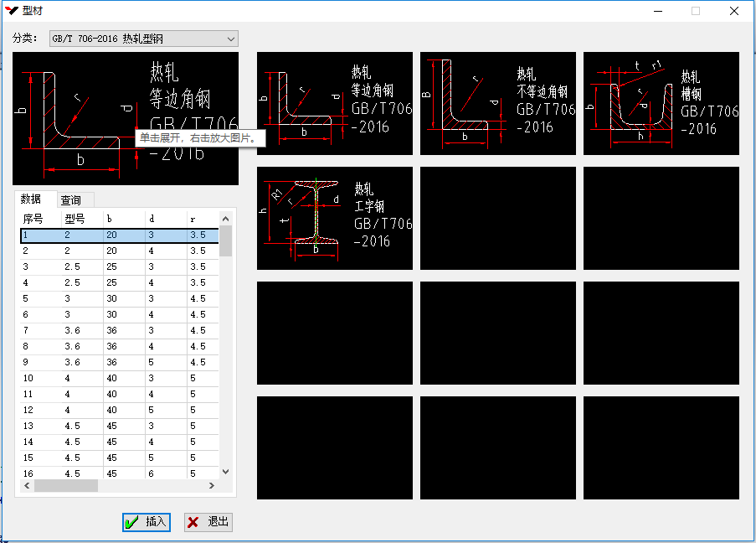Select the hot-rolled equal angle steel thumbnail

coord(334,103)
